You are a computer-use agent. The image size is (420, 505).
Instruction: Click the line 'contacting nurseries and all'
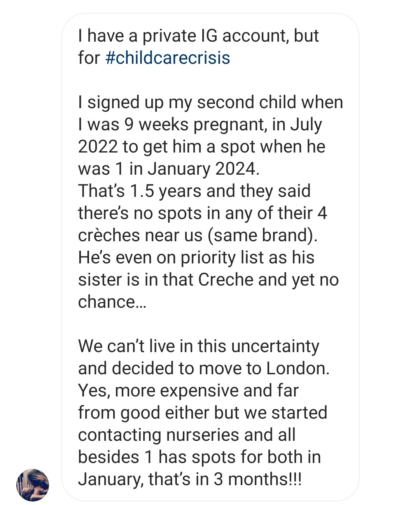[187, 435]
